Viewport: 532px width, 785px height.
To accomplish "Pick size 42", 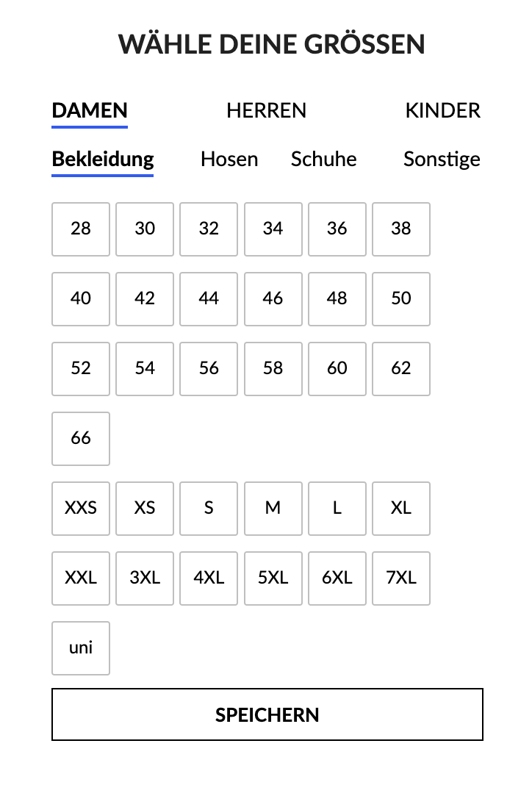I will (x=145, y=299).
